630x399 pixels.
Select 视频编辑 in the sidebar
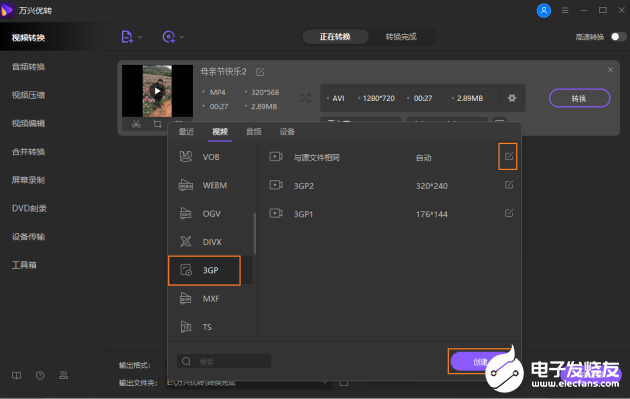point(28,123)
